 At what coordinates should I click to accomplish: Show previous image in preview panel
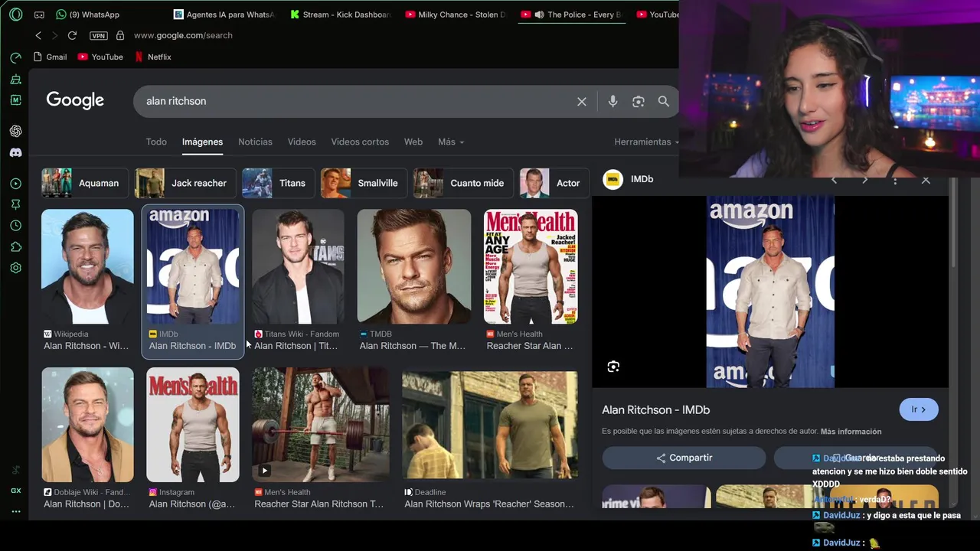pos(834,181)
